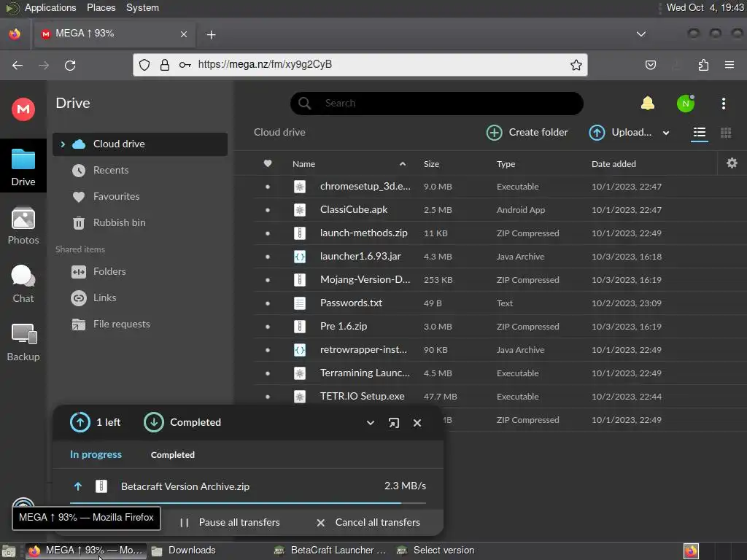
Task: Select the ClassiCube.apk file
Action: click(x=354, y=209)
